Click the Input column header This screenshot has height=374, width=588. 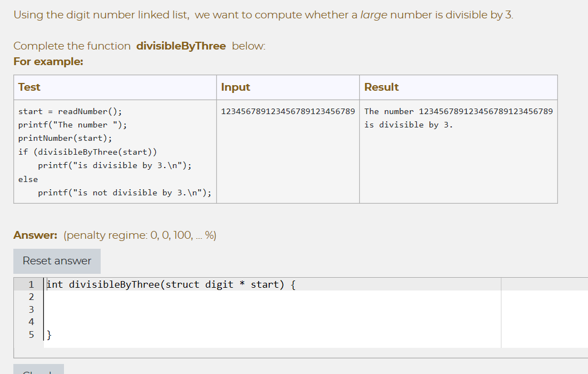click(235, 87)
